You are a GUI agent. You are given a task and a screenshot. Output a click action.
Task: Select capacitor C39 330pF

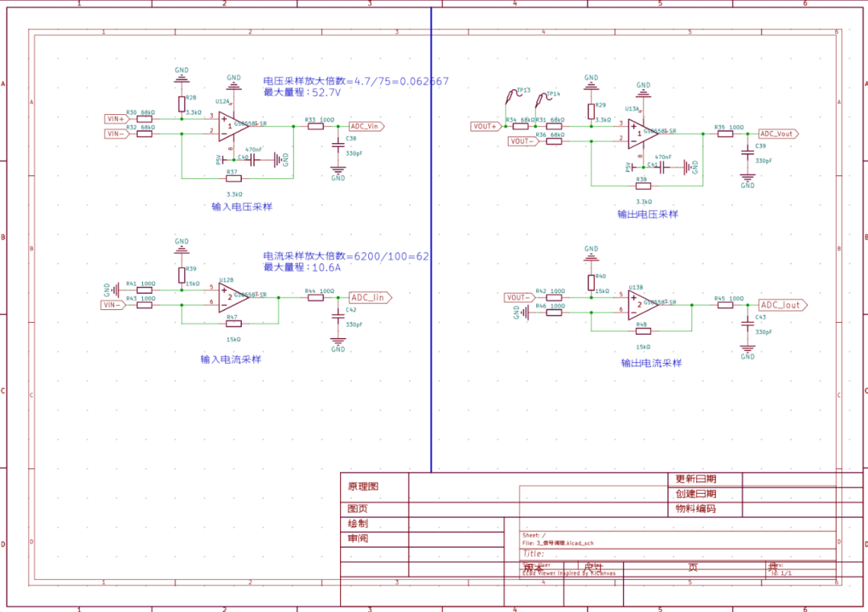pyautogui.click(x=747, y=152)
